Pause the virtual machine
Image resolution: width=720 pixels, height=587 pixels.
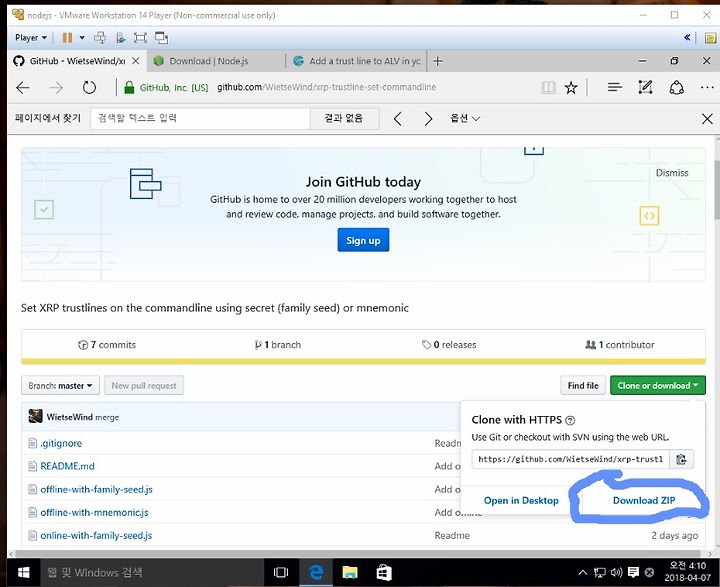tap(67, 38)
